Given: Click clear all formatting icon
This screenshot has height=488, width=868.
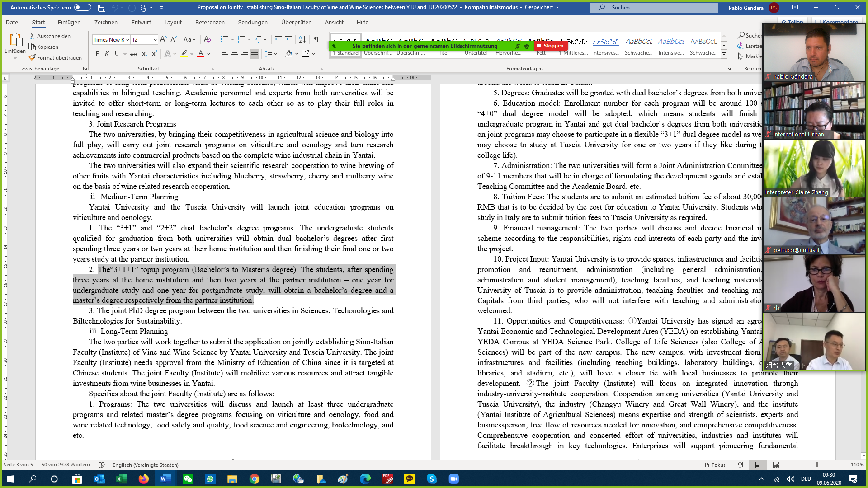Looking at the screenshot, I should pyautogui.click(x=207, y=39).
